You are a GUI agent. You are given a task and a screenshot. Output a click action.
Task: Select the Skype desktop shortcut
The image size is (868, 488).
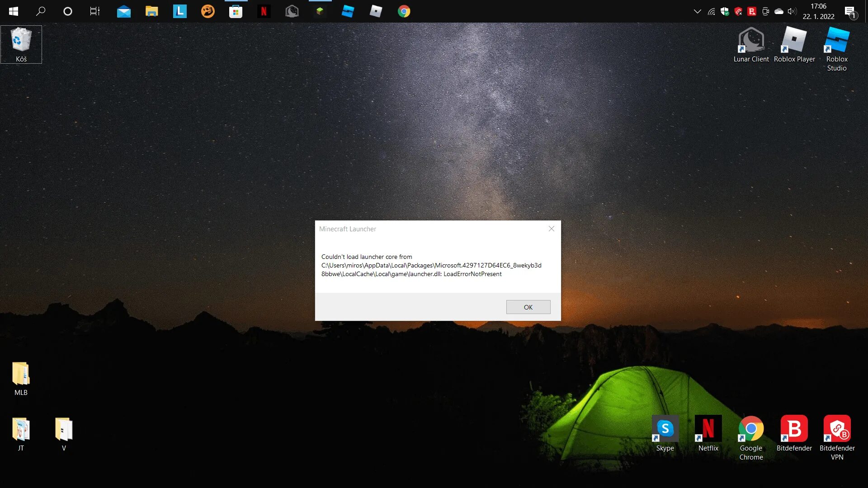pyautogui.click(x=665, y=433)
